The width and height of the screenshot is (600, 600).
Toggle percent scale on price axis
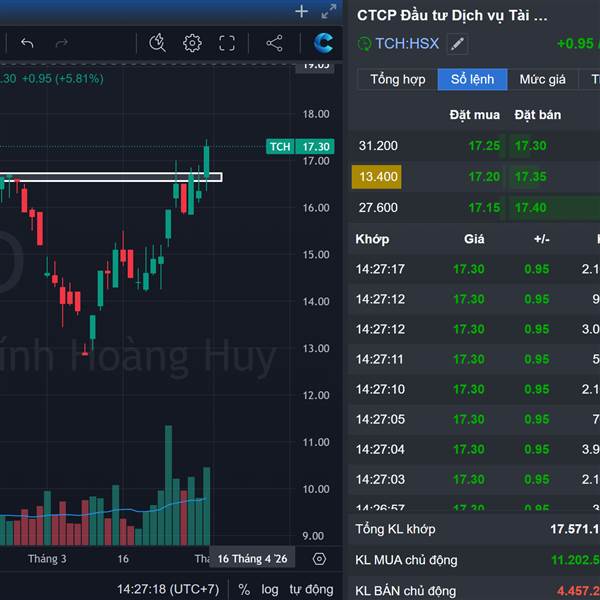coord(244,590)
